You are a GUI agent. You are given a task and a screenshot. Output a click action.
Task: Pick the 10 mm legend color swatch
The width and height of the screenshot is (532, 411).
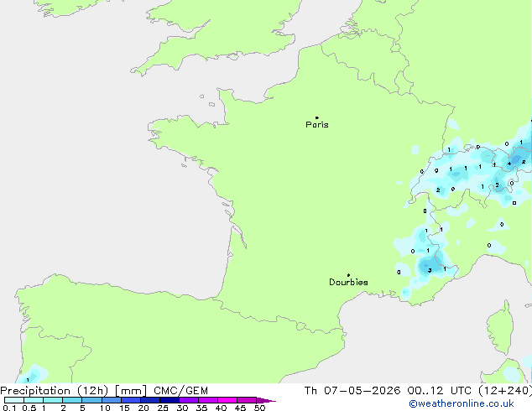point(112,400)
